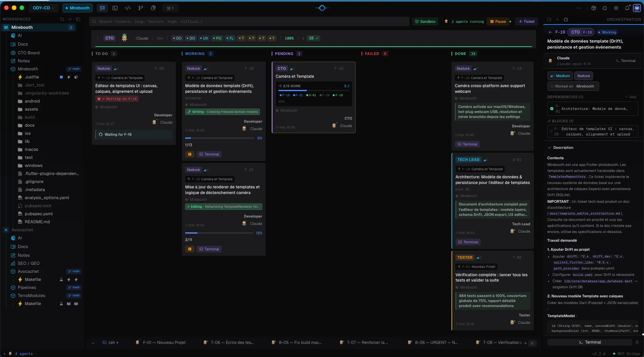644x357 pixels.
Task: Toggle the Sandbox mode button
Action: (425, 21)
